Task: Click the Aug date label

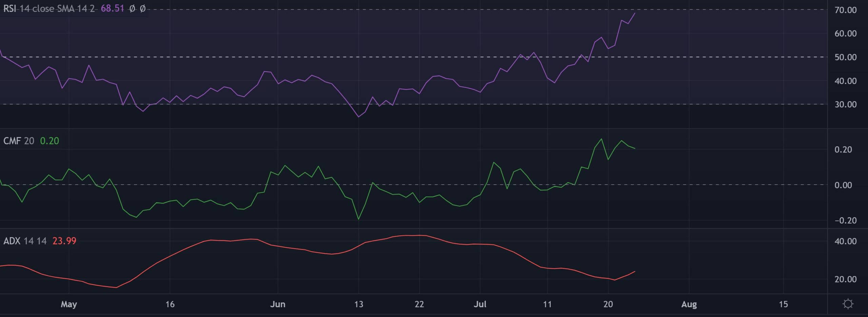Action: [689, 304]
